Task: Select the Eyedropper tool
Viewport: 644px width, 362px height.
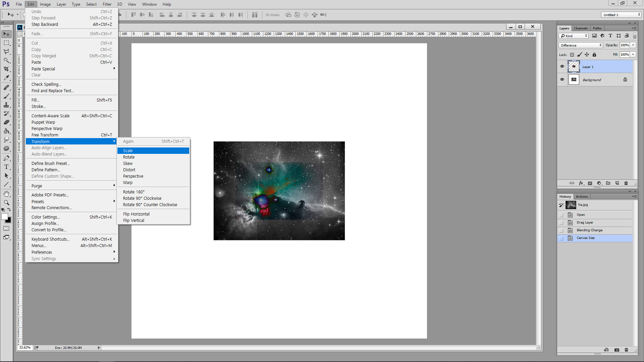Action: pos(6,78)
